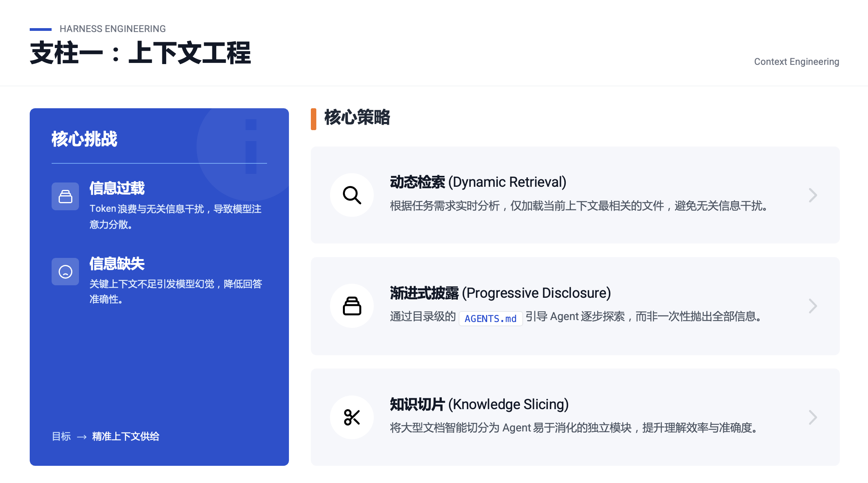The width and height of the screenshot is (868, 483).
Task: Click the AGENTS.md code tag
Action: 490,318
